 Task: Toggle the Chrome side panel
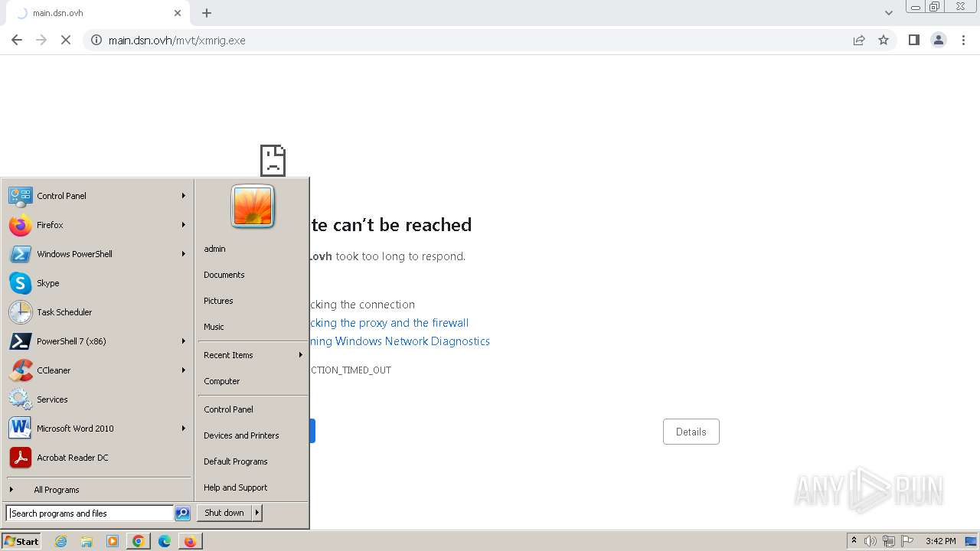point(913,40)
